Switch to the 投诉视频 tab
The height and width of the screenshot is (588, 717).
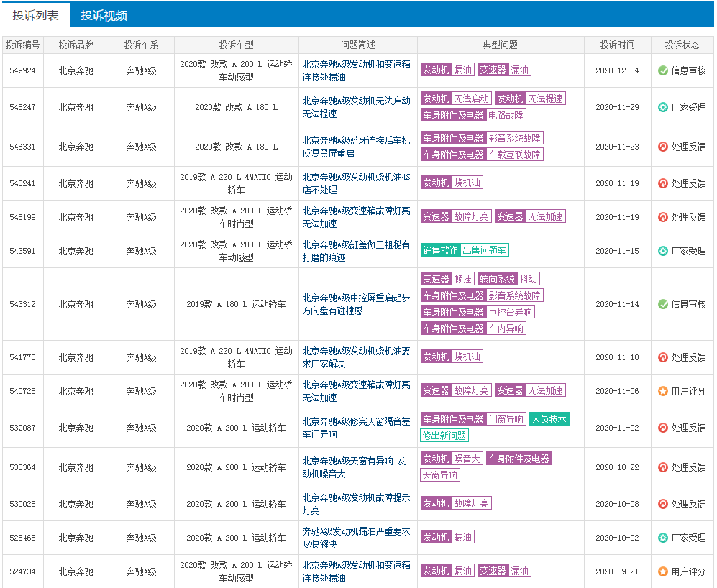click(104, 15)
